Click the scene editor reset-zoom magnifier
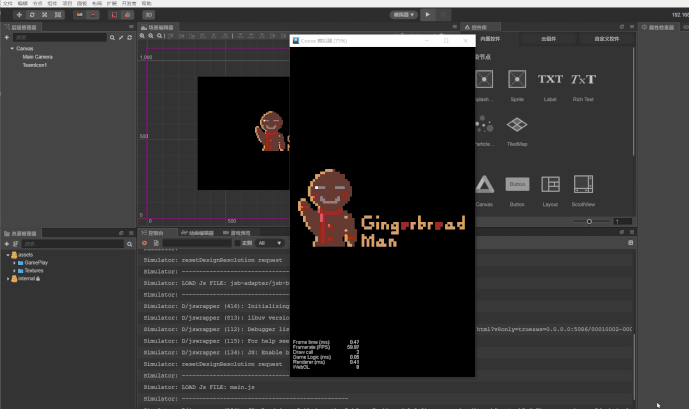The height and width of the screenshot is (409, 689). point(160,36)
